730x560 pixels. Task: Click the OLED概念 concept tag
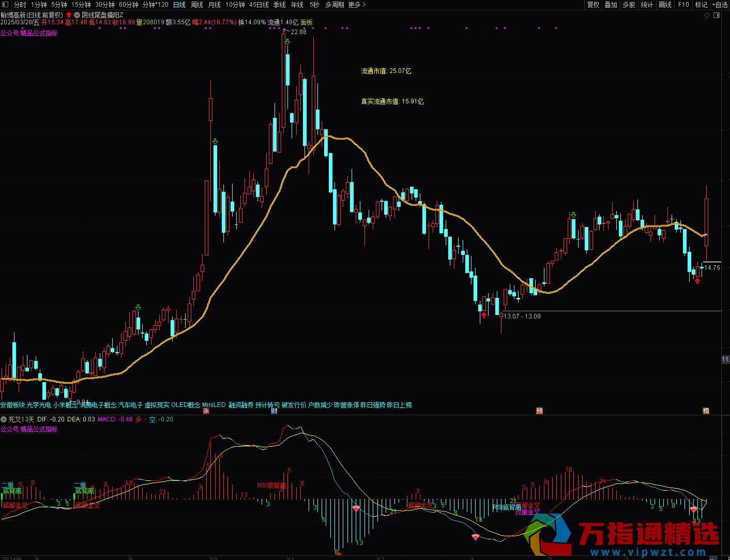pyautogui.click(x=186, y=405)
